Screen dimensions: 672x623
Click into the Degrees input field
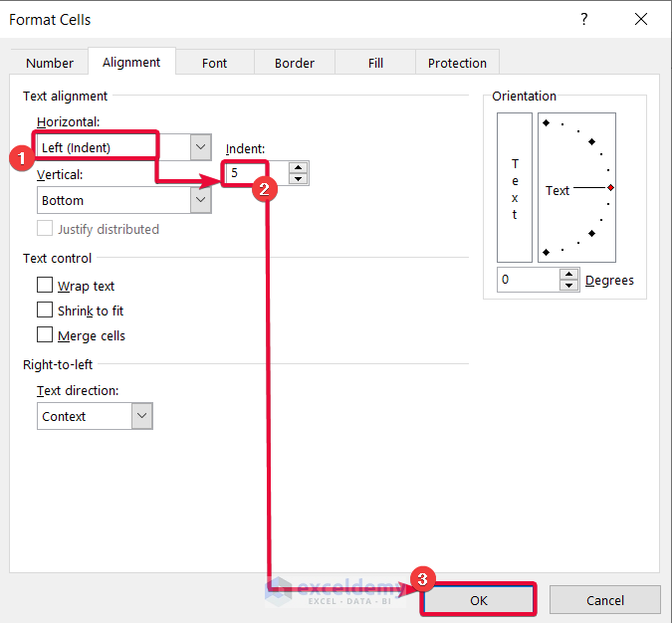point(528,280)
